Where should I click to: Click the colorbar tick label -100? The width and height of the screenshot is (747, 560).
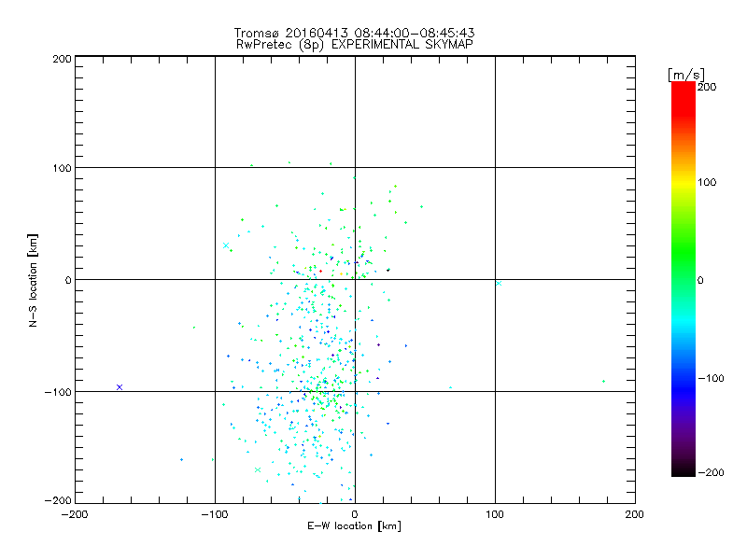click(711, 379)
